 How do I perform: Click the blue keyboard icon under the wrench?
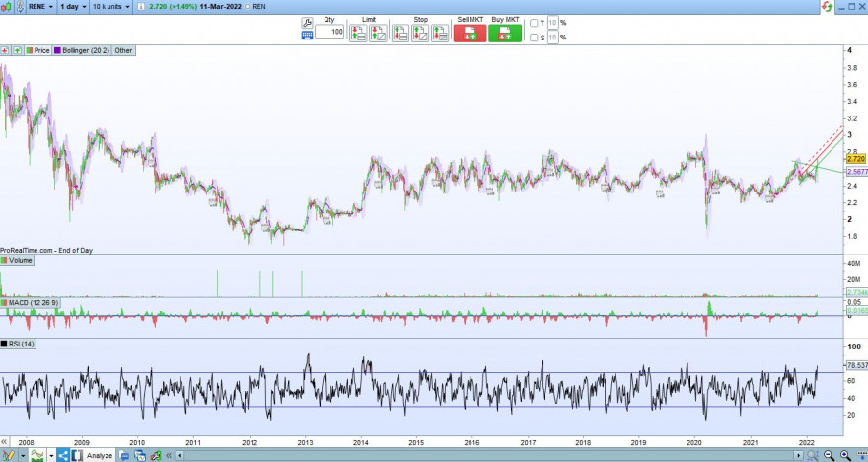(x=307, y=35)
